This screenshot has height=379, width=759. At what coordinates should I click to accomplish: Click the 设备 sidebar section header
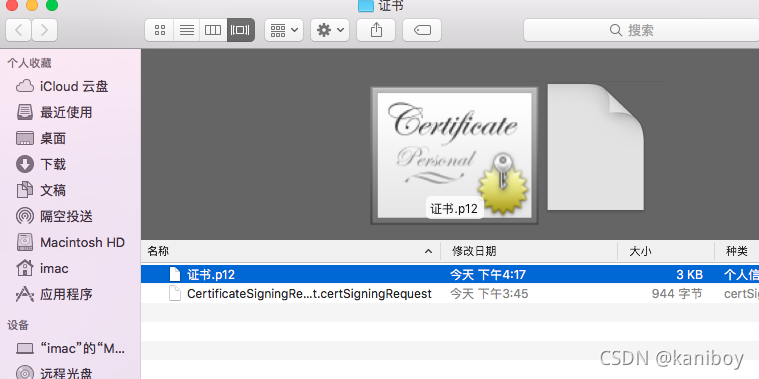18,325
